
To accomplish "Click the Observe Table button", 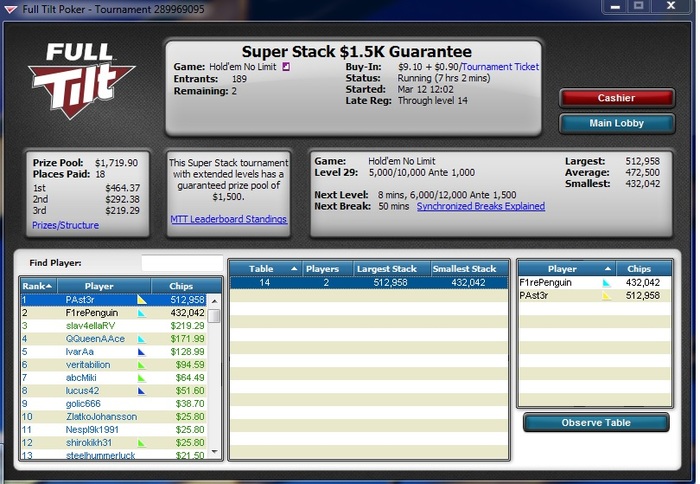I will tap(596, 422).
